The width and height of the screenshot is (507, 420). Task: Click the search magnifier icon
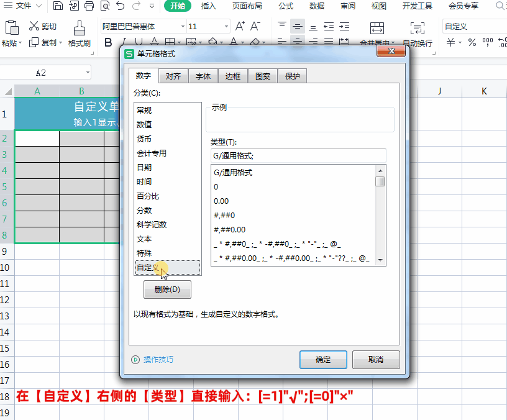[x=500, y=6]
